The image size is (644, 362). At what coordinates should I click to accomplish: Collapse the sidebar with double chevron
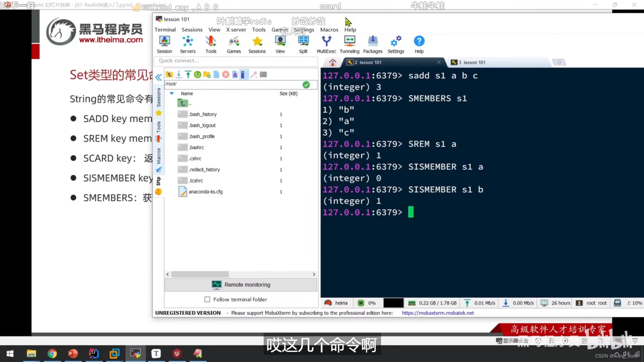pos(158,77)
